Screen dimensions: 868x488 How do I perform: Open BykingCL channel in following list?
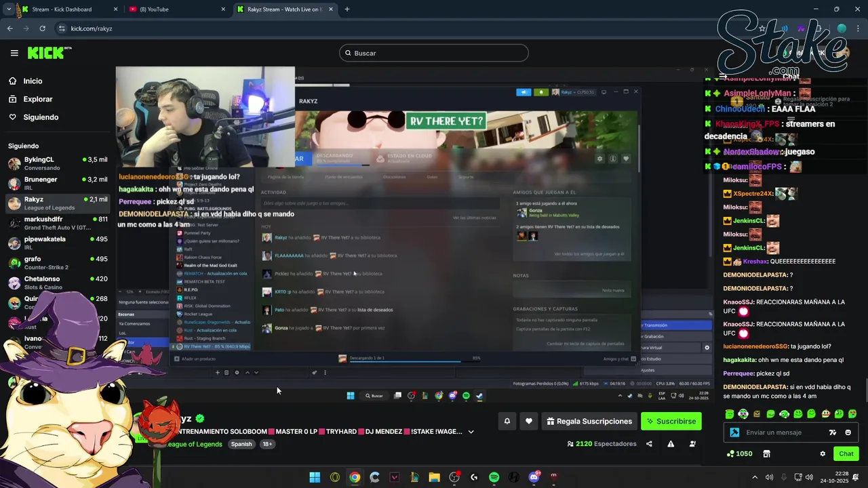(58, 163)
